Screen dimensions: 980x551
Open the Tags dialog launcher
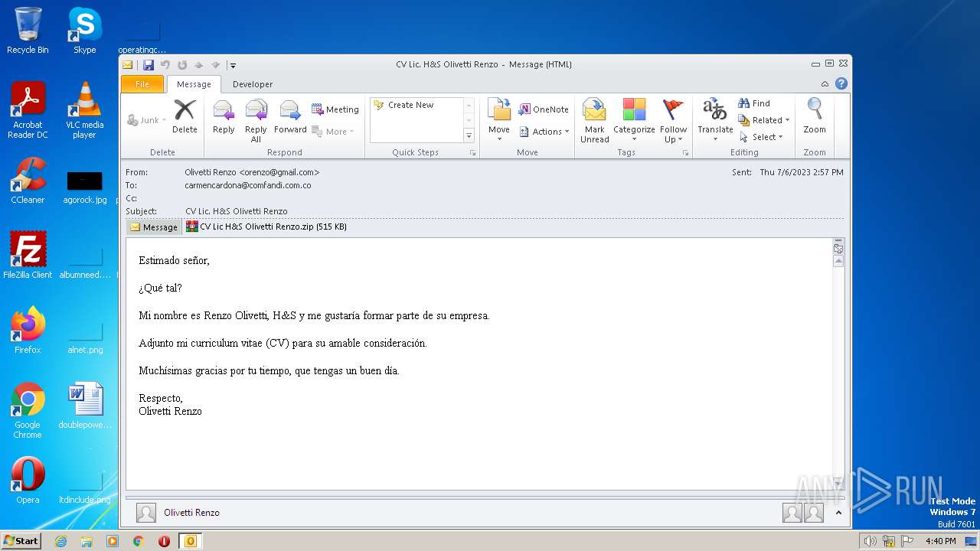(x=685, y=153)
